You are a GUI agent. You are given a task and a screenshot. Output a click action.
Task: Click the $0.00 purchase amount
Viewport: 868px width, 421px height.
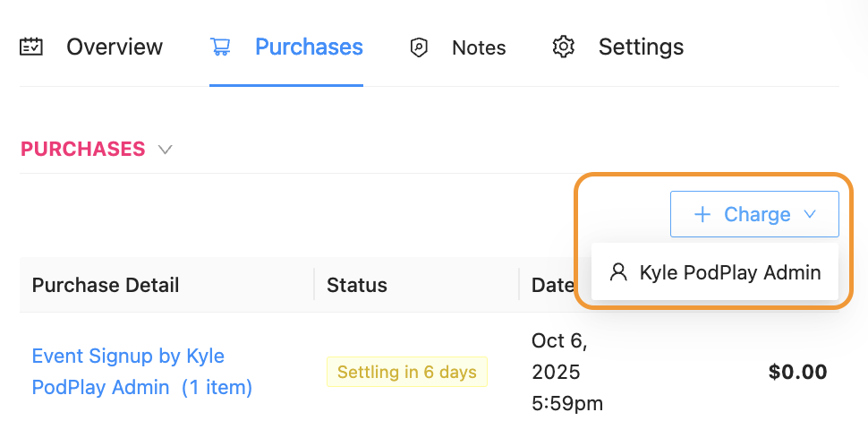click(x=798, y=372)
